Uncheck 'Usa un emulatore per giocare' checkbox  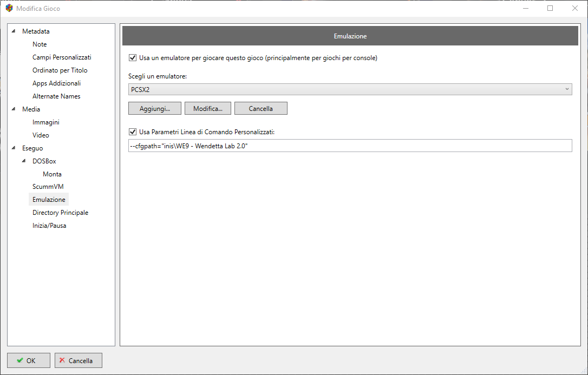(x=132, y=58)
